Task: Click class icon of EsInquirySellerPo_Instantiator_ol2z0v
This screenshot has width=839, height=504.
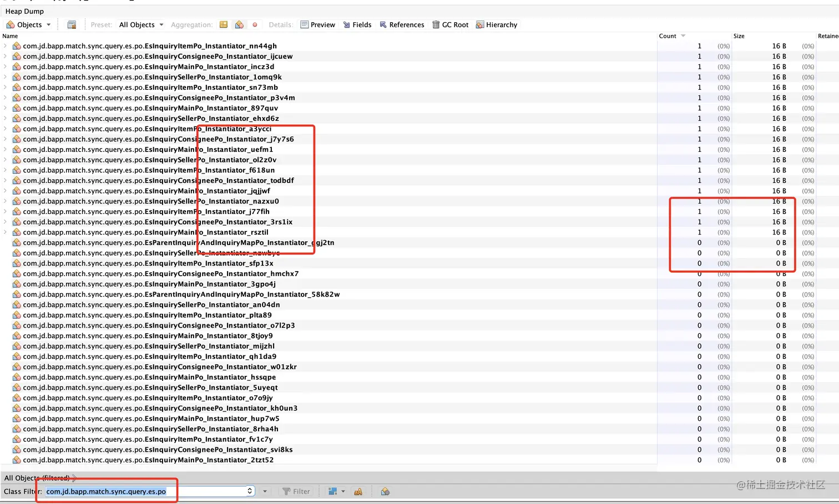Action: tap(17, 160)
